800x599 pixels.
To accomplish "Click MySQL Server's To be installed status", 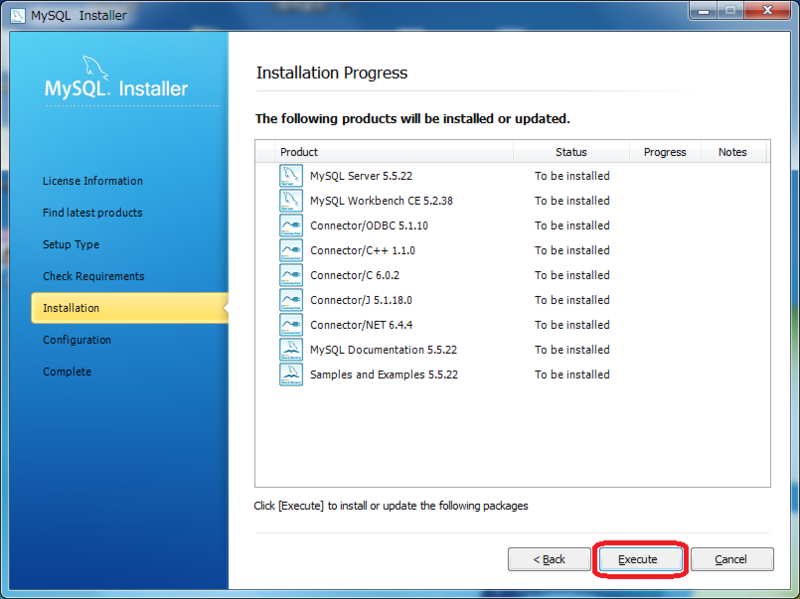I will click(x=572, y=176).
